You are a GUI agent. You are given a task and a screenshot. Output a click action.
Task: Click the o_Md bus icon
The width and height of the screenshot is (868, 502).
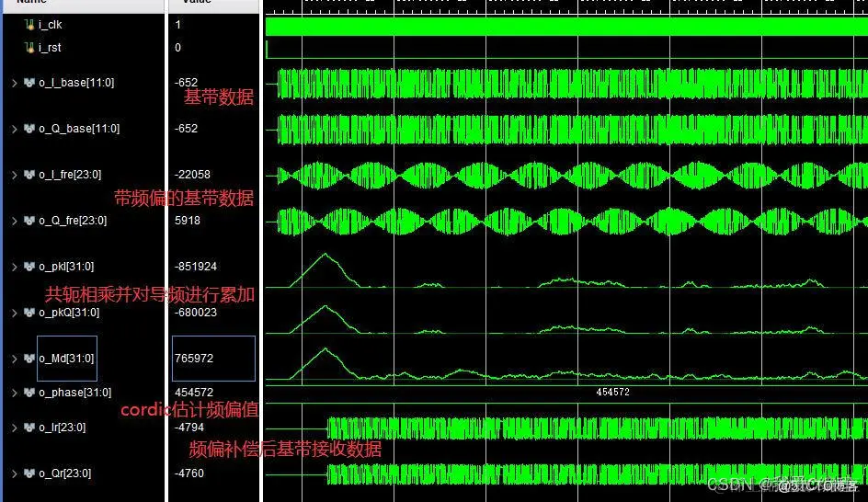coord(29,358)
